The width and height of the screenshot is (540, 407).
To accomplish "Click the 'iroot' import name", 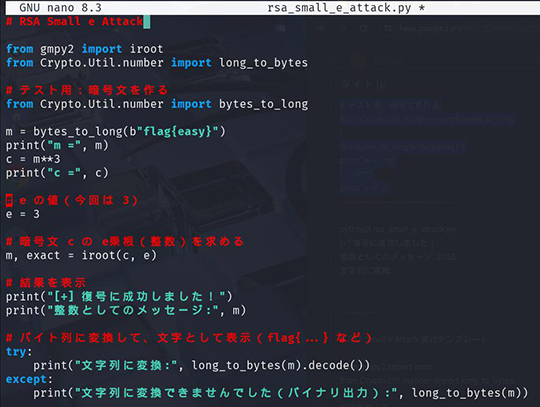I will [146, 49].
